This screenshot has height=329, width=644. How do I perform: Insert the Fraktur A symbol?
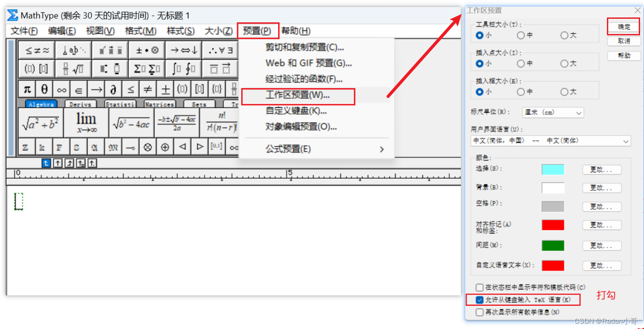pyautogui.click(x=95, y=147)
